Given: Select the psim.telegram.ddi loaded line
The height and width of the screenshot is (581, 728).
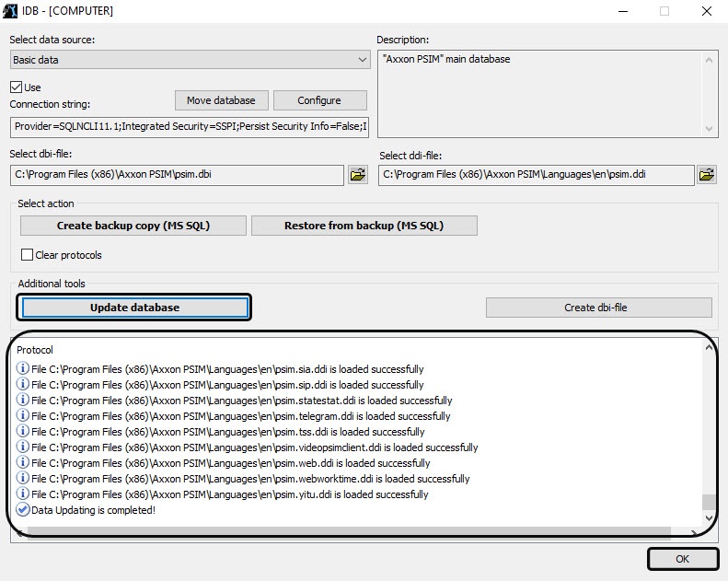Looking at the screenshot, I should (x=241, y=416).
